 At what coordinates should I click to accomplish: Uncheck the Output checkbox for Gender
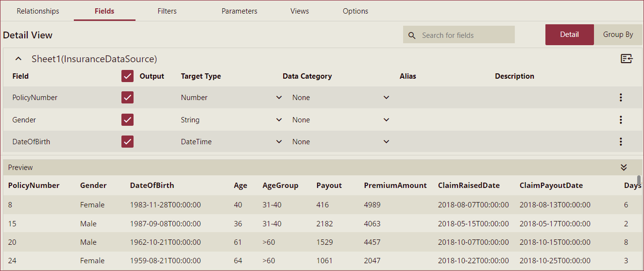[128, 120]
